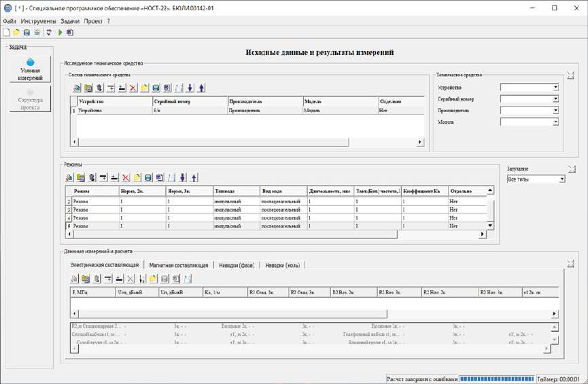The height and width of the screenshot is (384, 588).
Task: Add row in measurement data toolbar
Action: [108, 279]
